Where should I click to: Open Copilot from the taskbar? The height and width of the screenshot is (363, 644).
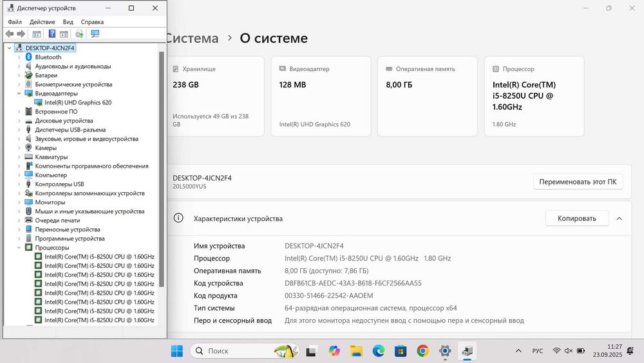334,351
